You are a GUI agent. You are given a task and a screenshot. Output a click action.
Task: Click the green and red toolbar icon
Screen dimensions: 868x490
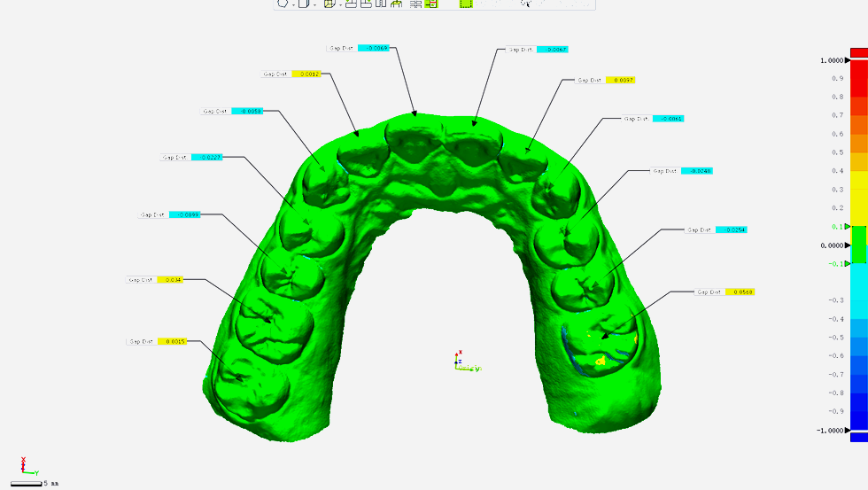click(431, 4)
